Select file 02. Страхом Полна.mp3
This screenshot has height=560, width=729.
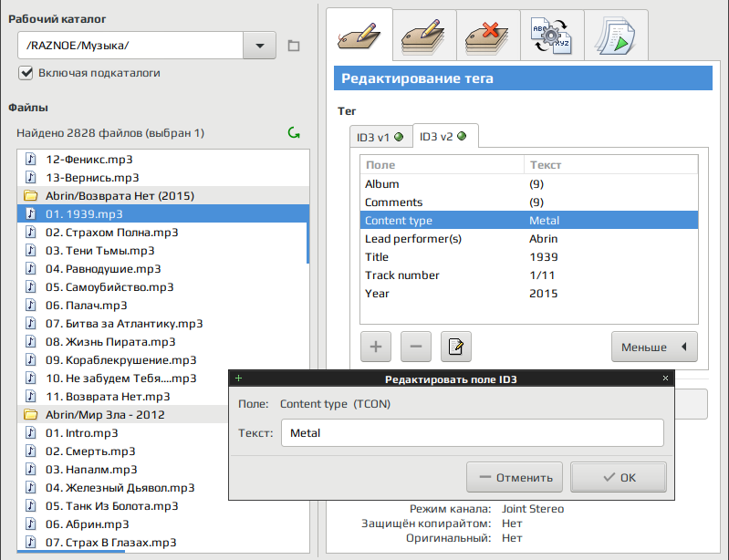tap(161, 233)
